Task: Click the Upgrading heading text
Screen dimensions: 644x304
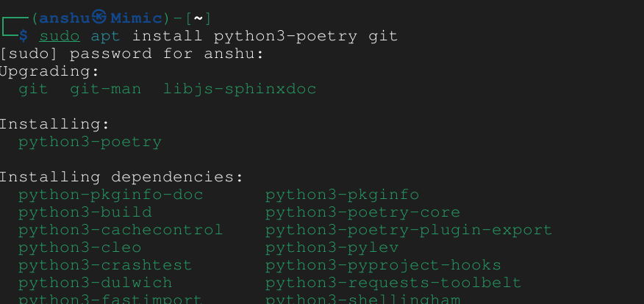Action: point(50,72)
